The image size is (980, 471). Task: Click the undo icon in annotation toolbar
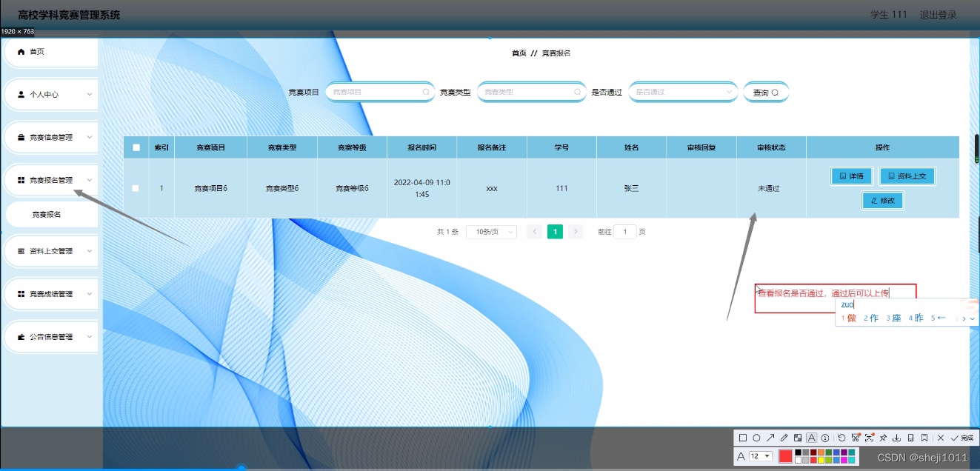point(841,438)
